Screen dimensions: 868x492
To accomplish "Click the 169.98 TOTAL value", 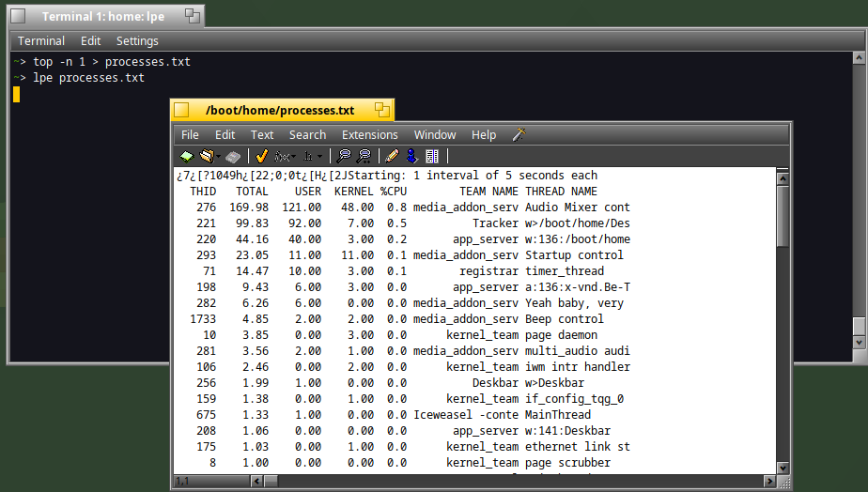I will point(249,208).
